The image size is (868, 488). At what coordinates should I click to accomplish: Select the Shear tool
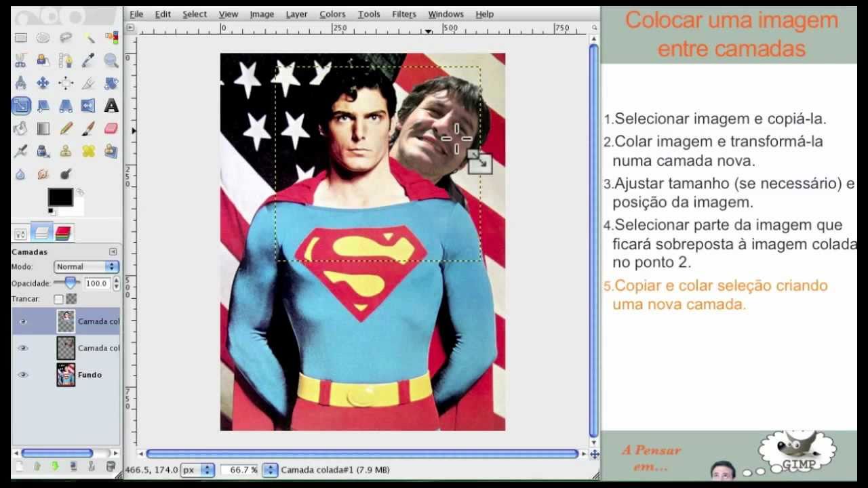[x=43, y=105]
